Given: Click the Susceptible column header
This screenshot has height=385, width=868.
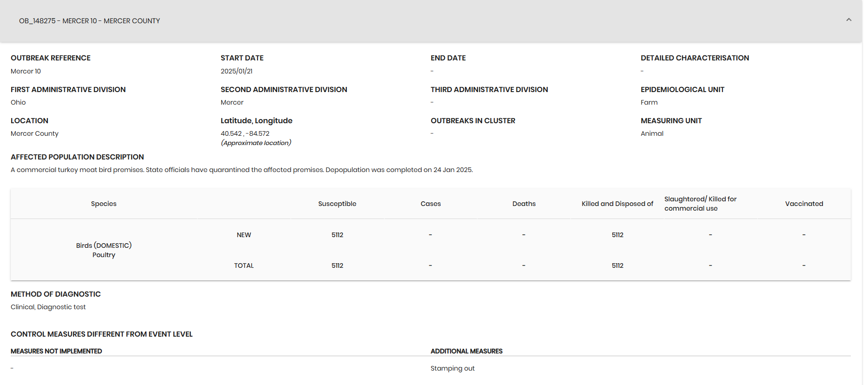Looking at the screenshot, I should click(x=337, y=204).
